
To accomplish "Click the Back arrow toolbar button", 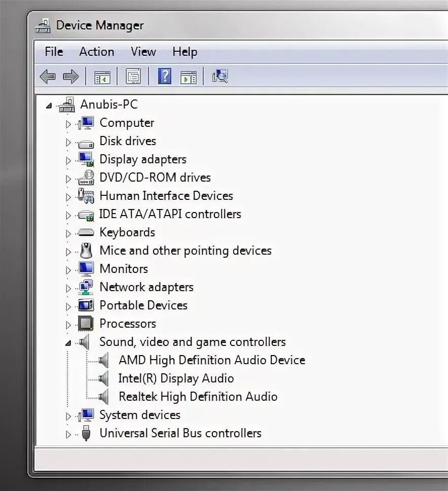I will click(x=48, y=77).
